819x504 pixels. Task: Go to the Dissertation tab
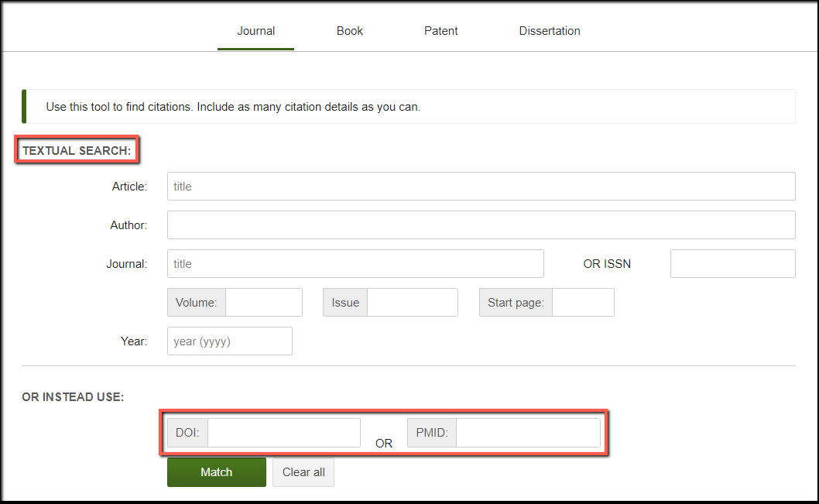click(x=550, y=31)
